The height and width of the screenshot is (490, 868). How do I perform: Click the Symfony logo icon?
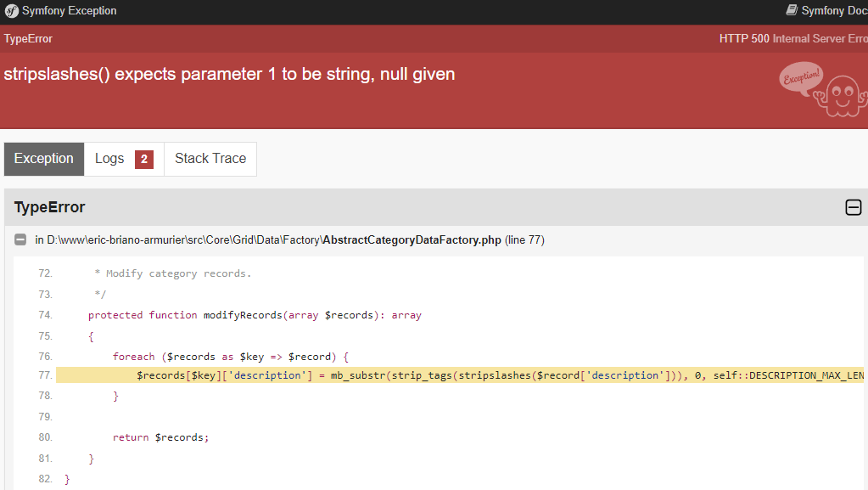[9, 10]
